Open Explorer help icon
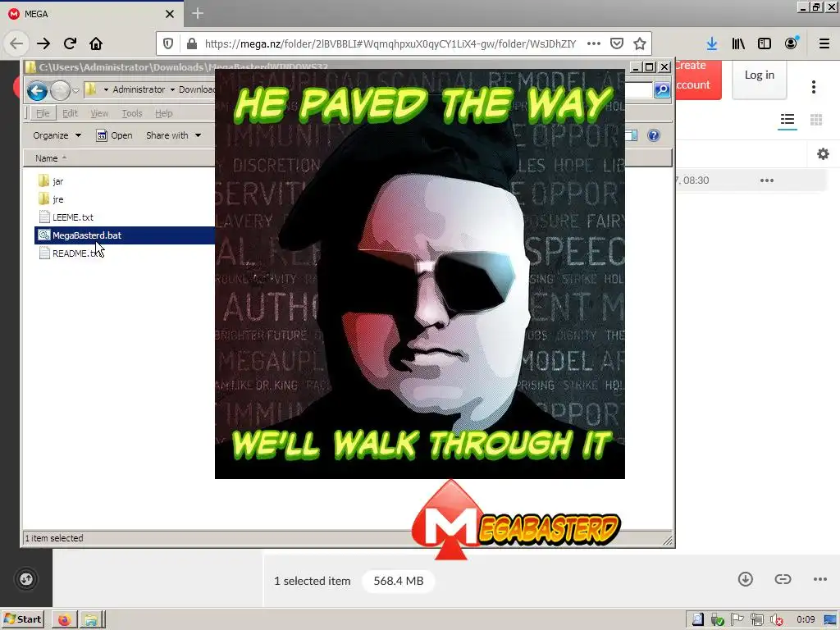The image size is (840, 630). pyautogui.click(x=654, y=135)
